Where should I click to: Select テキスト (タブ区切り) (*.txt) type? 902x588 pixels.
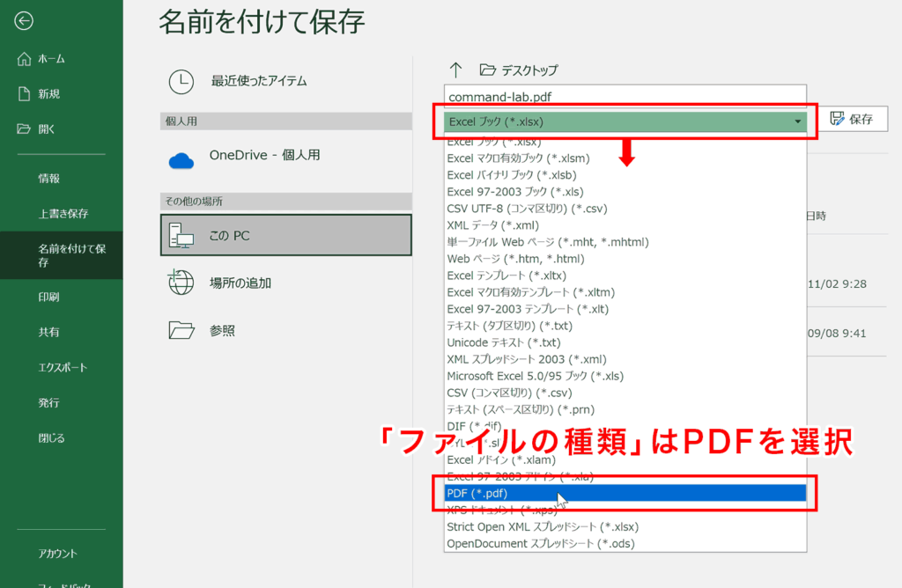(625, 326)
